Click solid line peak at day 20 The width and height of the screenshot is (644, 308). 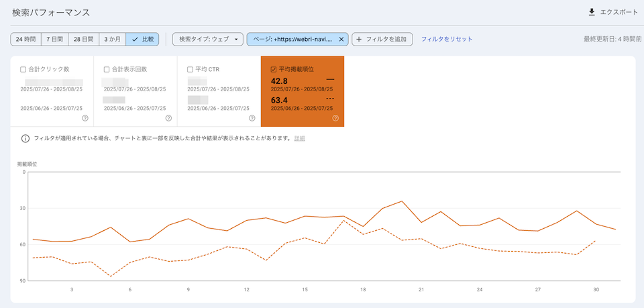pos(402,201)
